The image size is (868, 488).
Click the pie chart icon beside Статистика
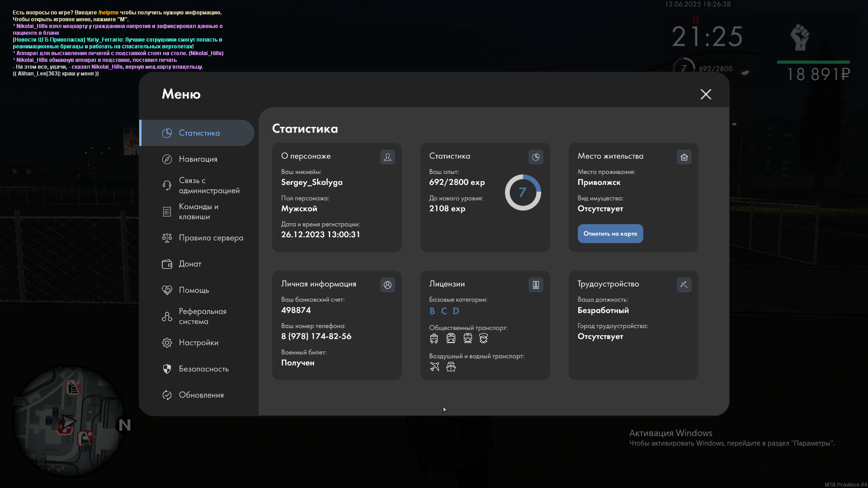pos(167,133)
